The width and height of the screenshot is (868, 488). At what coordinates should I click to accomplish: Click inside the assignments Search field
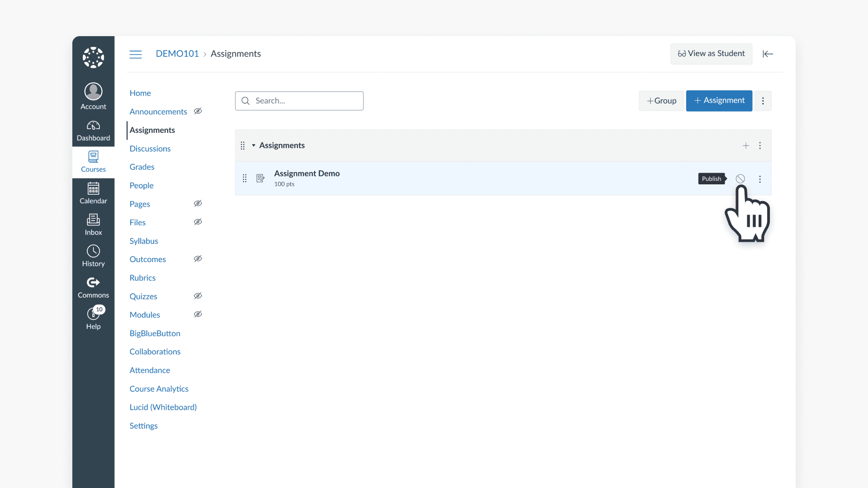click(x=299, y=101)
